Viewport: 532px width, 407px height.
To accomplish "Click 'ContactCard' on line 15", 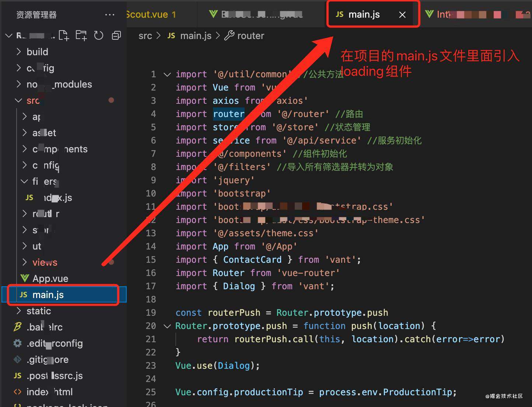I will [x=252, y=260].
